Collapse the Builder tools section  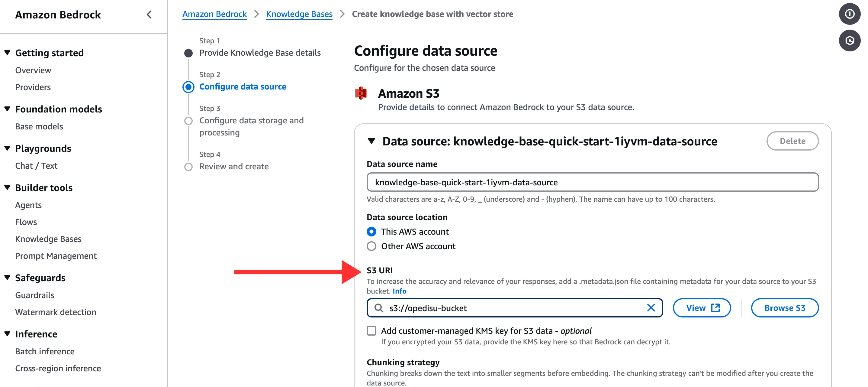click(x=7, y=187)
